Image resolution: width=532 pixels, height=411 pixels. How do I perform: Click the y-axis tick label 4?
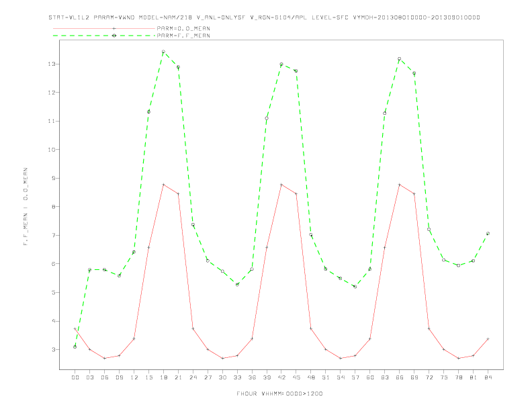54,321
